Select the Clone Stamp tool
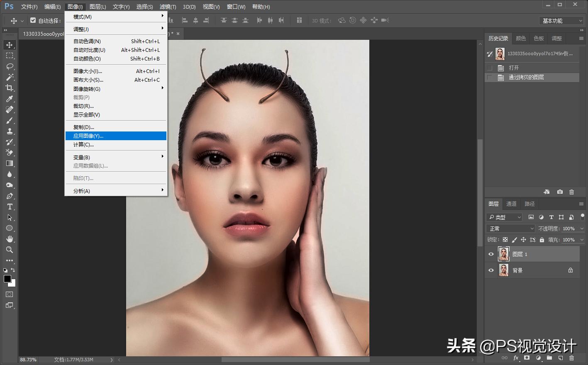 point(9,131)
